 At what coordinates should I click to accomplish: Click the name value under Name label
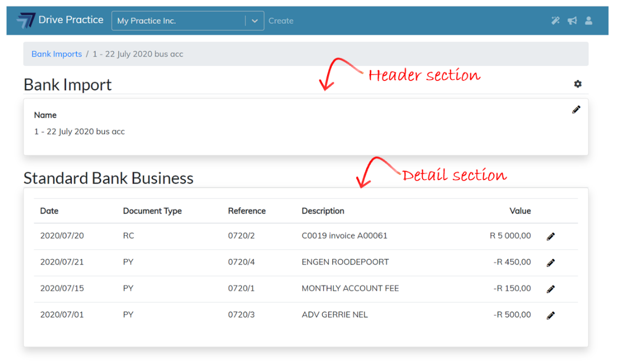click(x=80, y=131)
